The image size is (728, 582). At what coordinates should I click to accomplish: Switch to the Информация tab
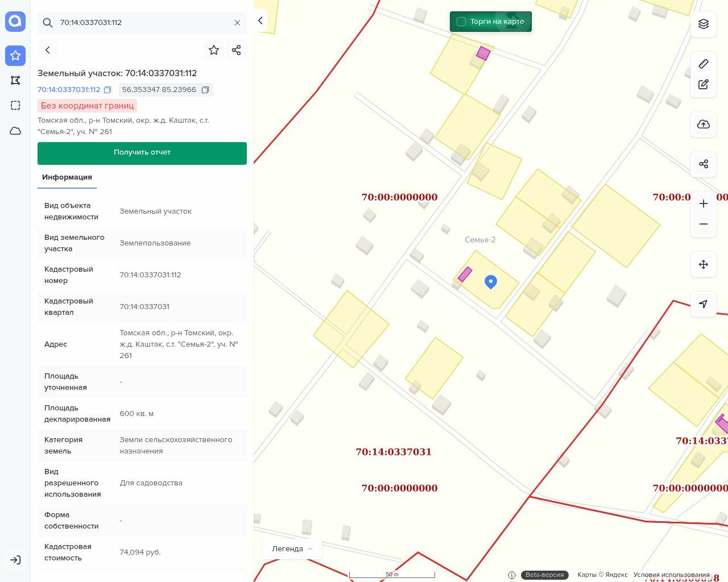[x=67, y=177]
